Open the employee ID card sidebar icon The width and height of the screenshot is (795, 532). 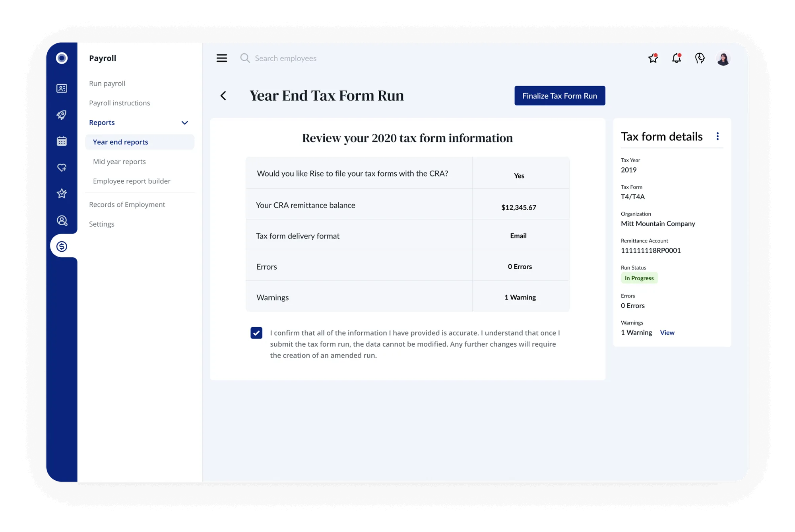click(62, 88)
